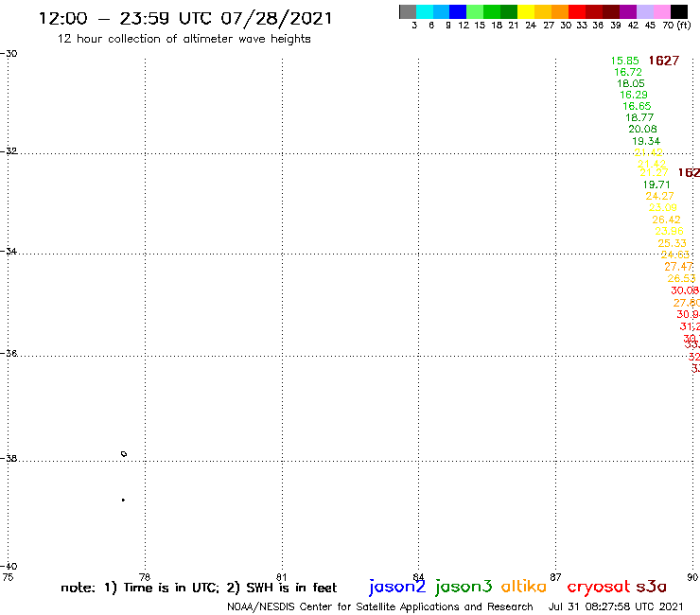Click the purple swatch in the color scale
Image resolution: width=700 pixels, height=615 pixels.
628,11
